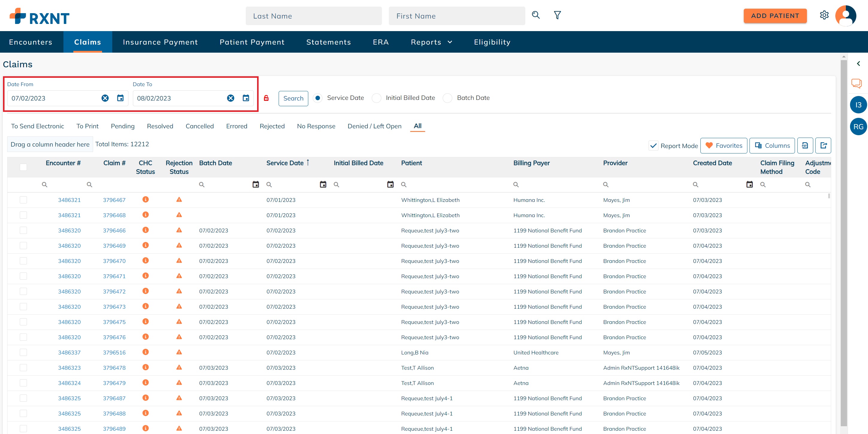This screenshot has height=434, width=868.
Task: Open the Created Date filter calendar
Action: pyautogui.click(x=749, y=185)
